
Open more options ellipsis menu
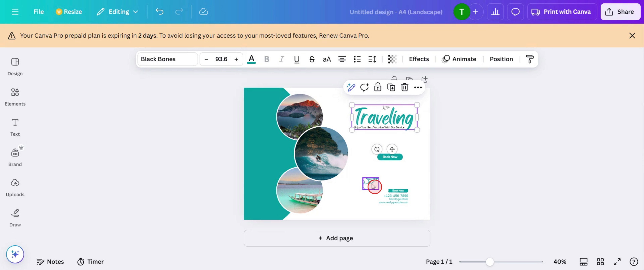pos(418,87)
